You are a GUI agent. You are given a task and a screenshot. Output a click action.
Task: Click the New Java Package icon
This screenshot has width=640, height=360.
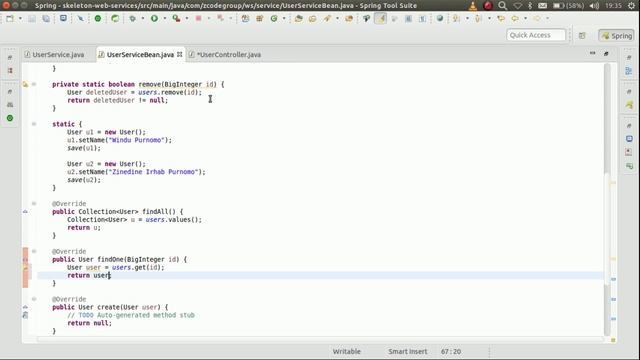point(260,18)
